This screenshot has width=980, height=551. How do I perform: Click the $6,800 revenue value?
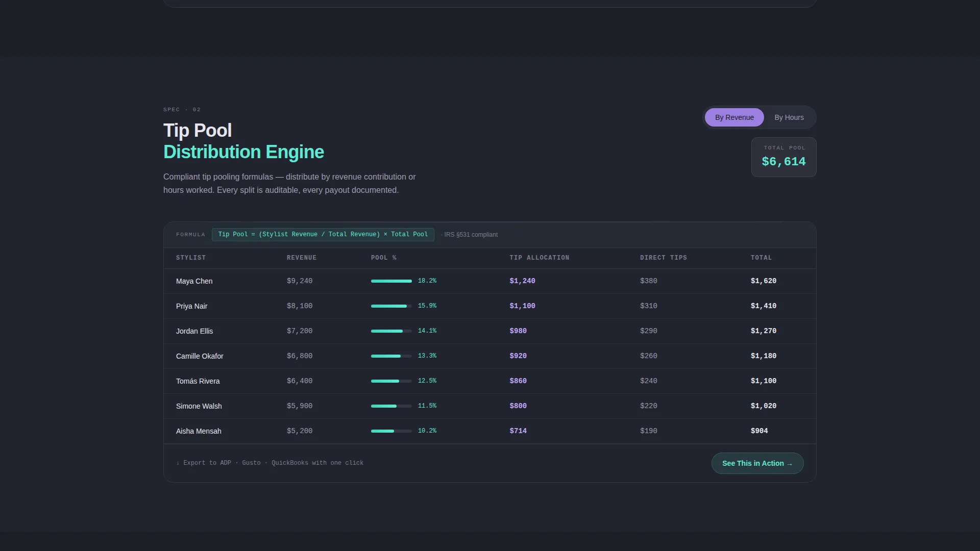tap(300, 356)
